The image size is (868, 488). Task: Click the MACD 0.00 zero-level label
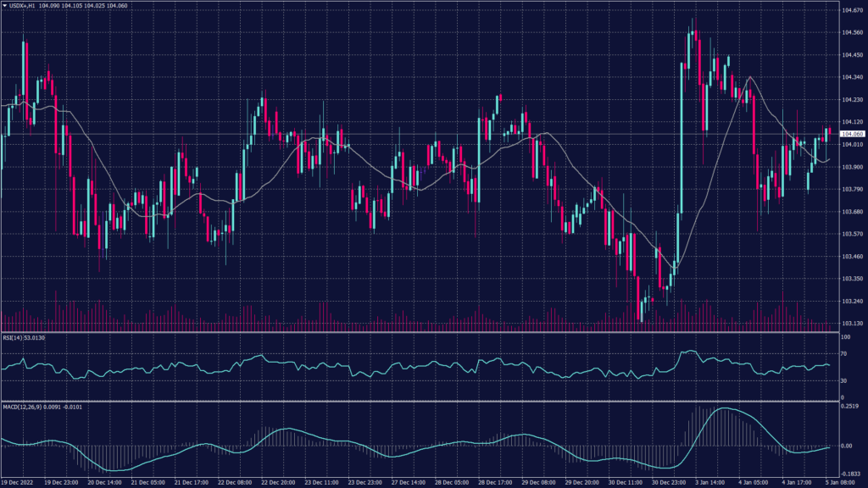coord(846,446)
